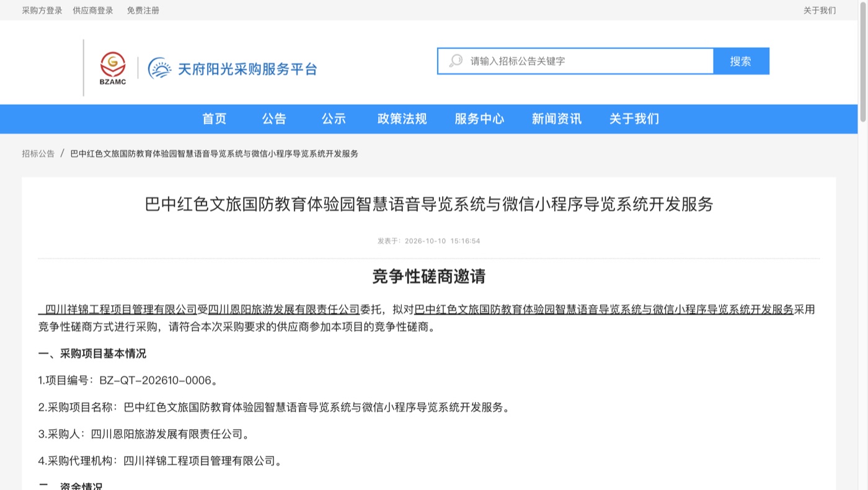Open 政策法规 in navigation bar
This screenshot has width=868, height=490.
402,118
